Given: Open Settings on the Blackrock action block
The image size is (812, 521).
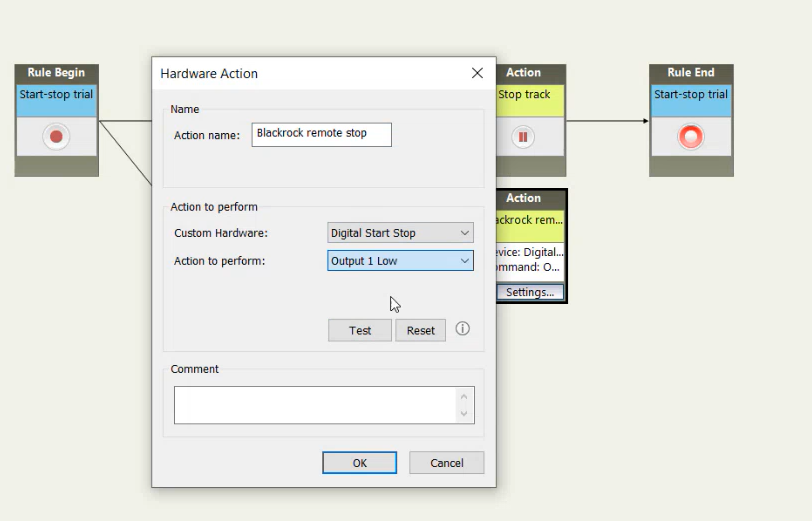Looking at the screenshot, I should point(529,292).
